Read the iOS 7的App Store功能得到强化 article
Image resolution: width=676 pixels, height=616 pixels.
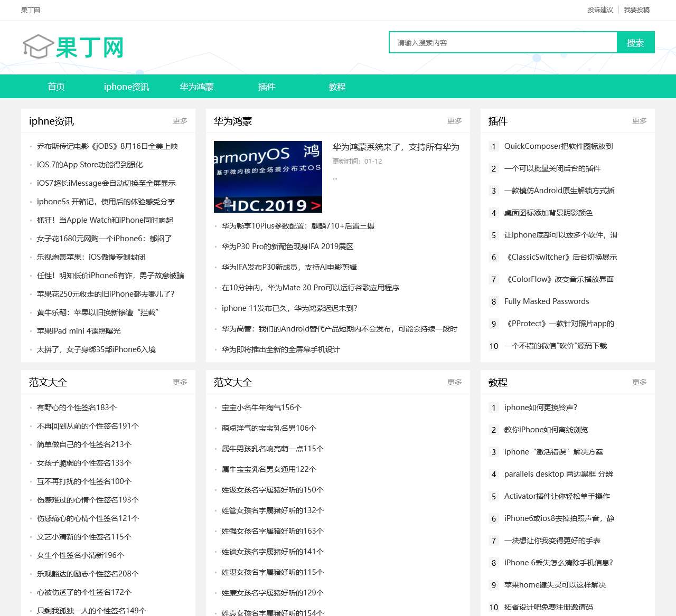click(90, 165)
